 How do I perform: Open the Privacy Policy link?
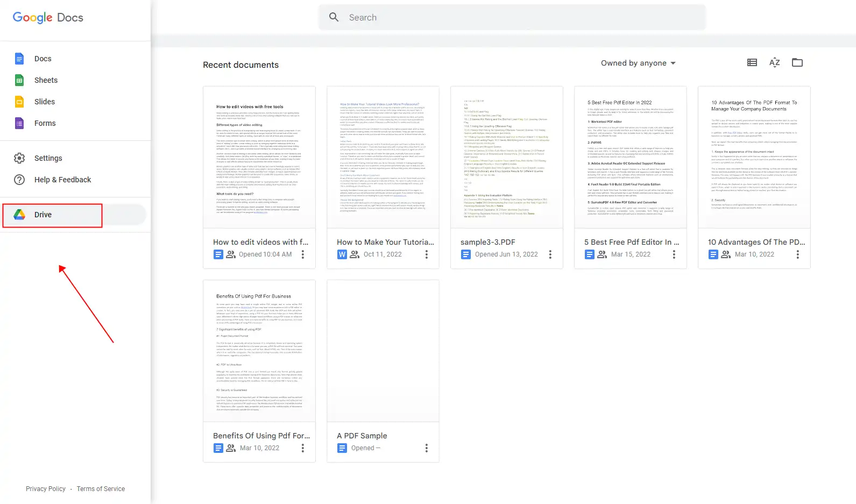[46, 489]
